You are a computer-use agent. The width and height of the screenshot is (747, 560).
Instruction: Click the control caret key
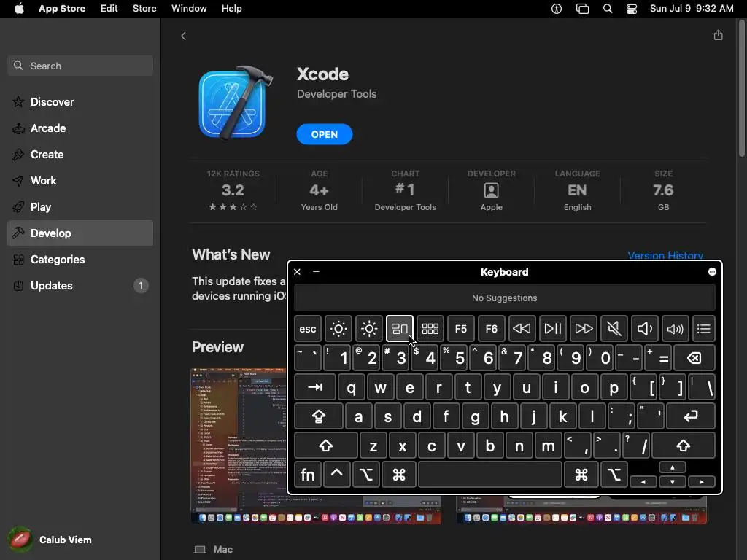pos(336,474)
